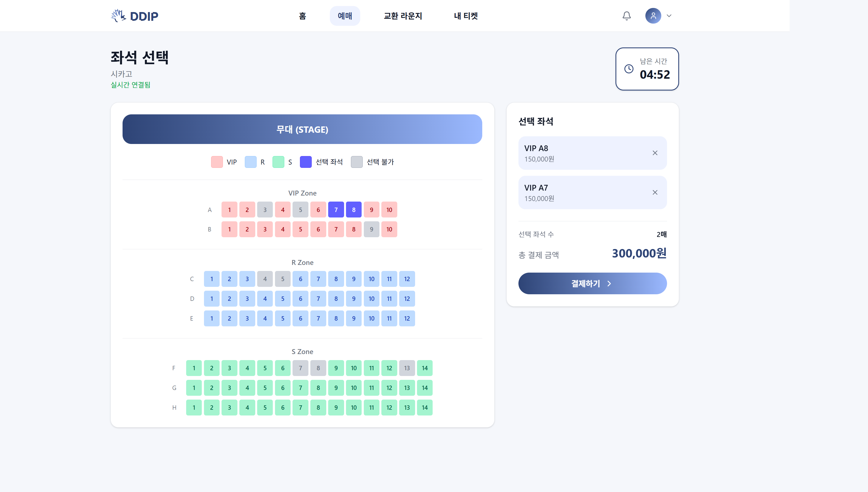Select seat F14 in the S Zone
This screenshot has height=492, width=868.
425,368
